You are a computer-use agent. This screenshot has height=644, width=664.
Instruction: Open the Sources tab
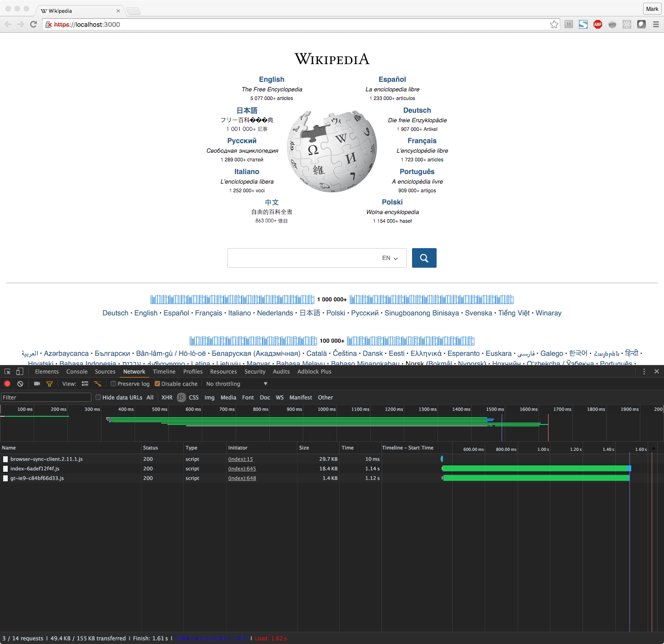[x=105, y=372]
